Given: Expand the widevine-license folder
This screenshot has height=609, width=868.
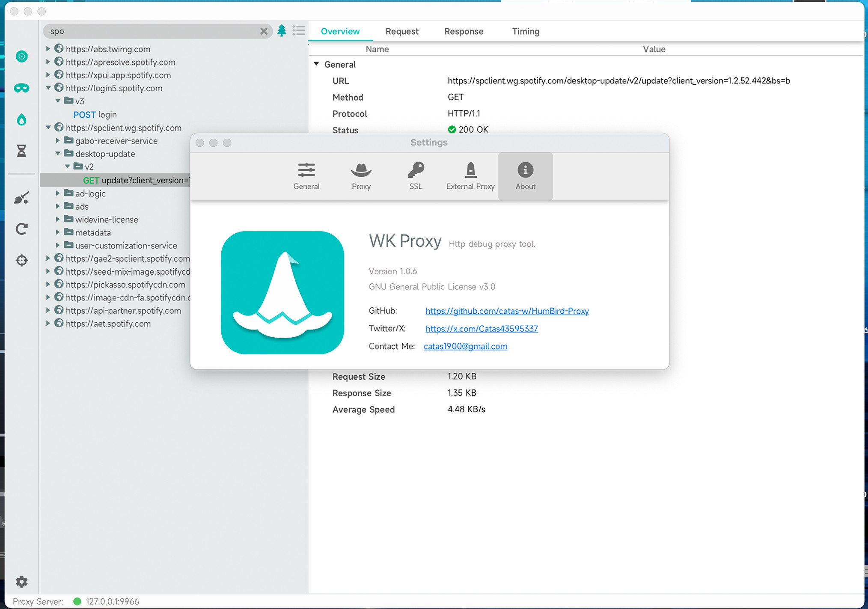Looking at the screenshot, I should coord(58,219).
